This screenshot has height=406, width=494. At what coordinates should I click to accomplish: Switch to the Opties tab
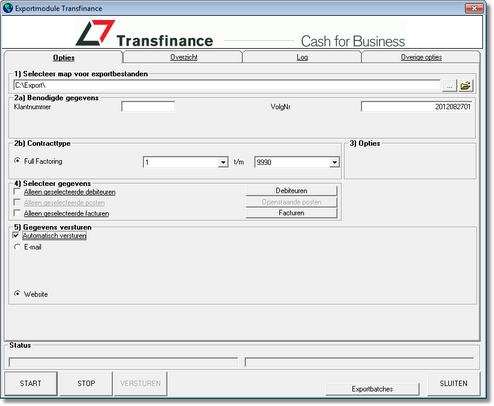(64, 57)
